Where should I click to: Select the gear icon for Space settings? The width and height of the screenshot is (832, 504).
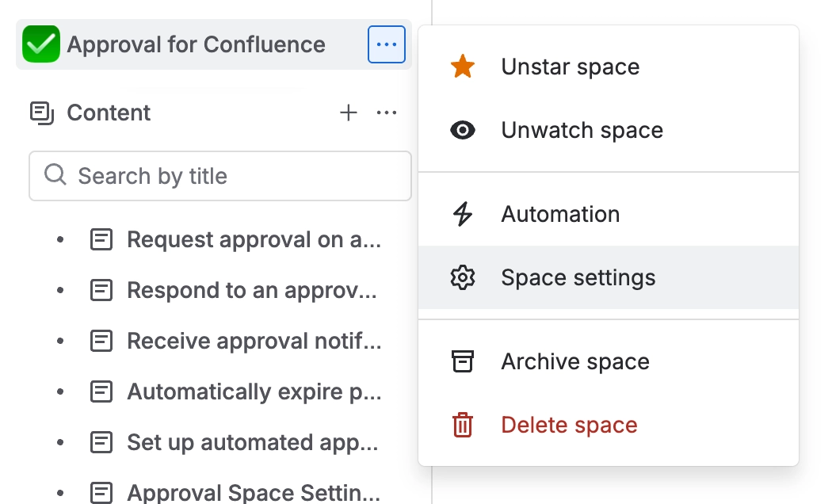point(463,277)
